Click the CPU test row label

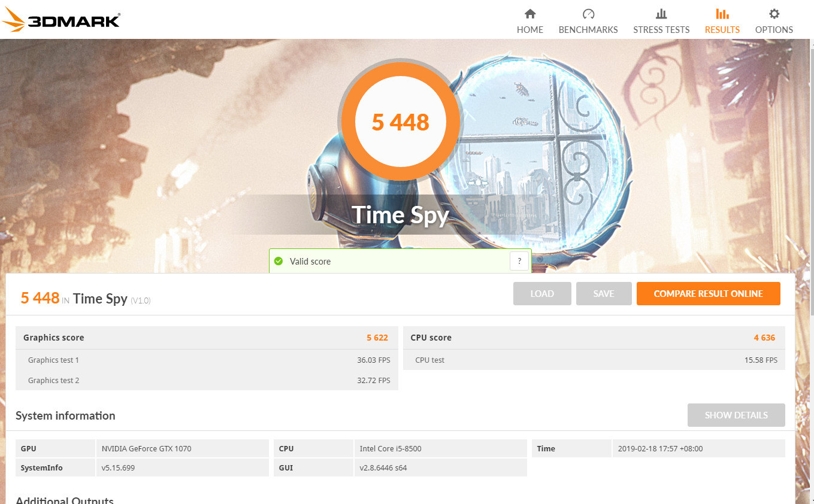click(430, 360)
